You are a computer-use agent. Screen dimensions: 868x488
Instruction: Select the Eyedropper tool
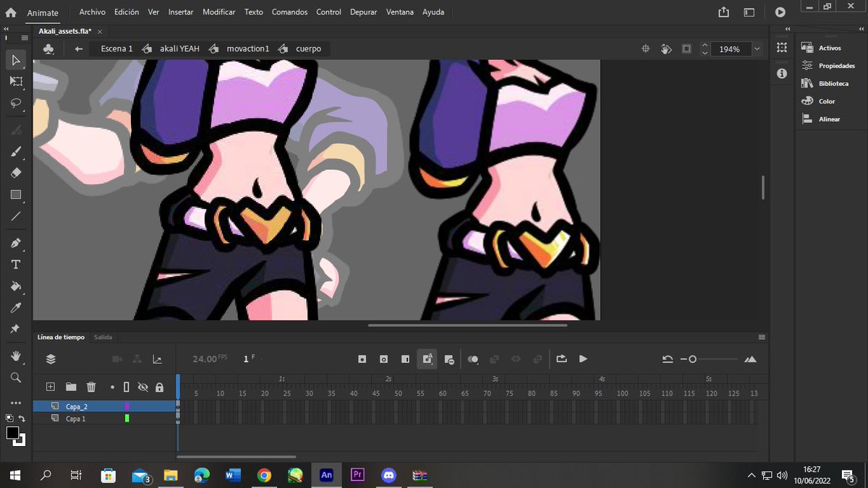click(16, 307)
